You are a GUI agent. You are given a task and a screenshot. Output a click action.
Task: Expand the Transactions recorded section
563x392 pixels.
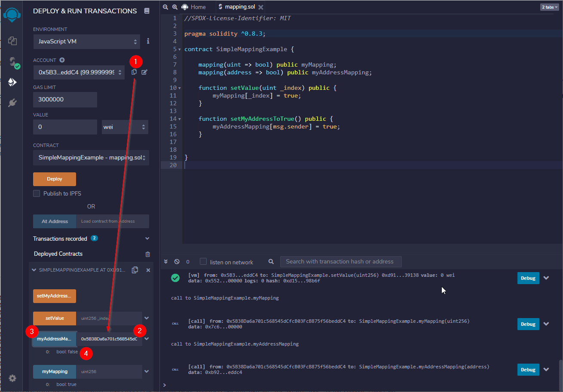coord(147,239)
